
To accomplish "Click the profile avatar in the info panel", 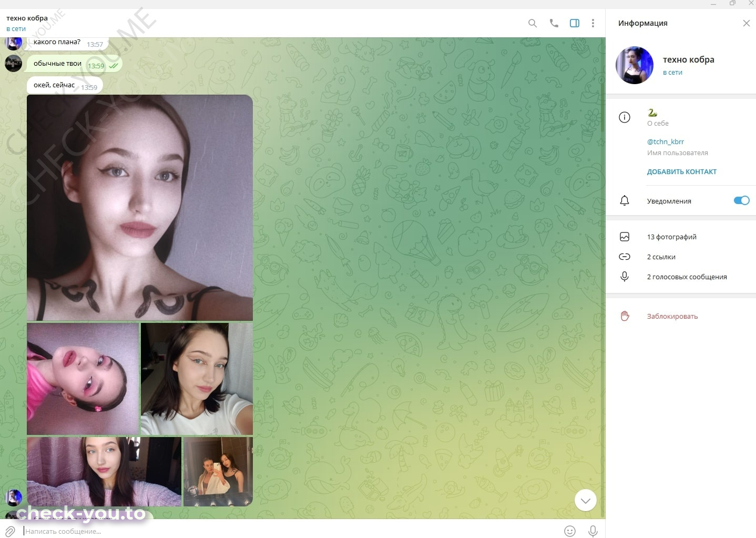I will coord(635,65).
